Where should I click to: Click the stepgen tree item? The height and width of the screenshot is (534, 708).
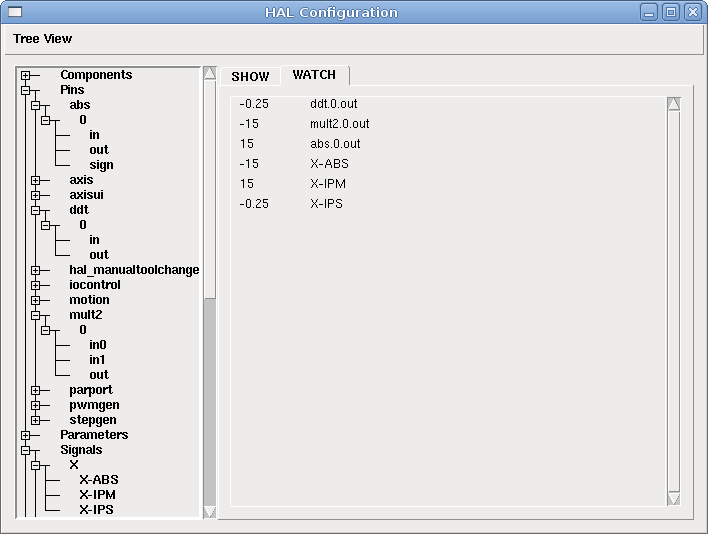[93, 420]
